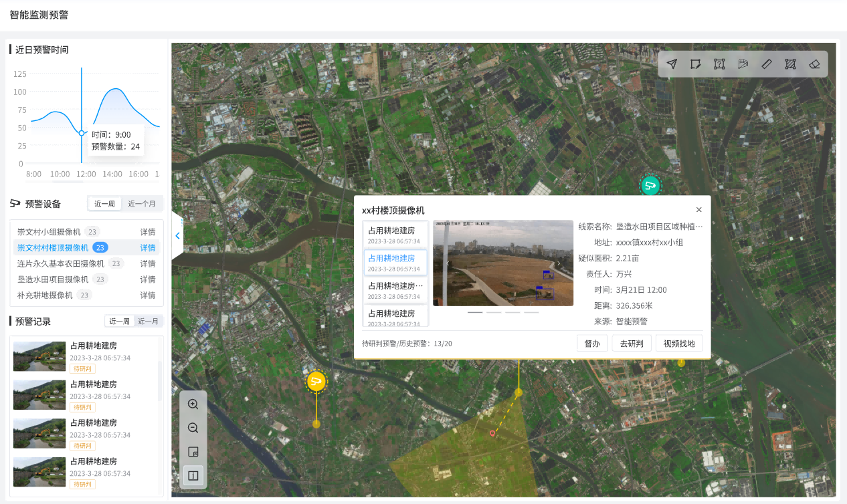The image size is (847, 504).
Task: Pick the 3D polygon measure tool
Action: 743,64
